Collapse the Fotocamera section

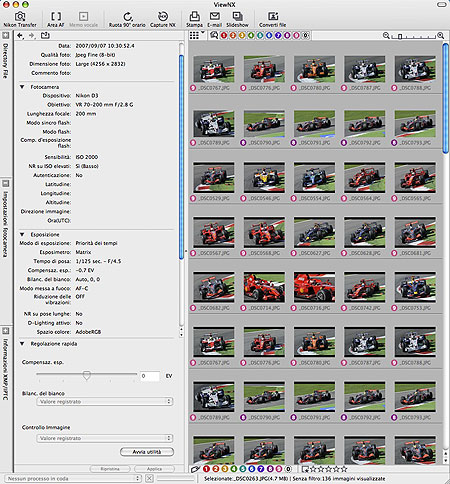pyautogui.click(x=22, y=87)
